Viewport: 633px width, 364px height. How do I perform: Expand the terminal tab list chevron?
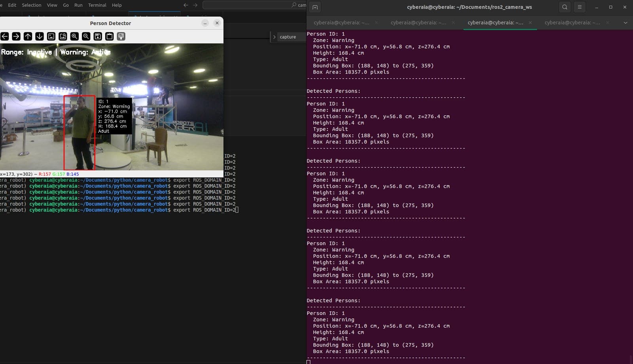[625, 23]
